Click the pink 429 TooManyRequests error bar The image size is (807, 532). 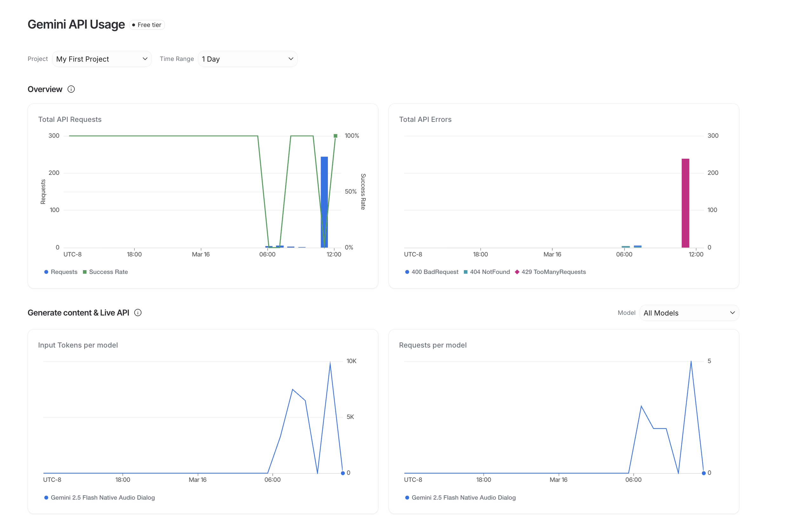(x=685, y=203)
